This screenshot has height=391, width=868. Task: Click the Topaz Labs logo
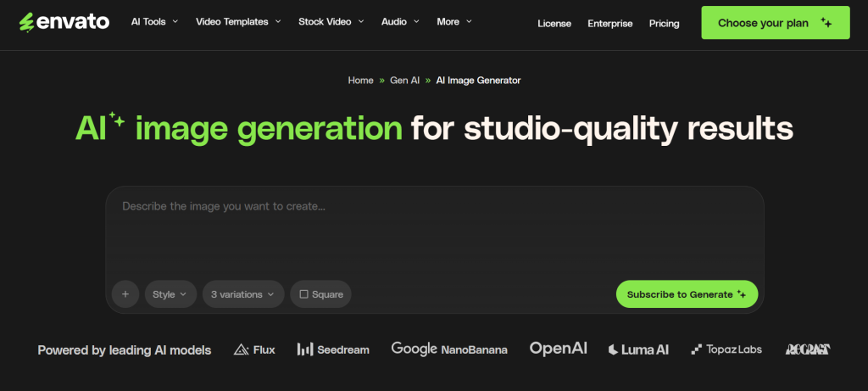point(726,349)
